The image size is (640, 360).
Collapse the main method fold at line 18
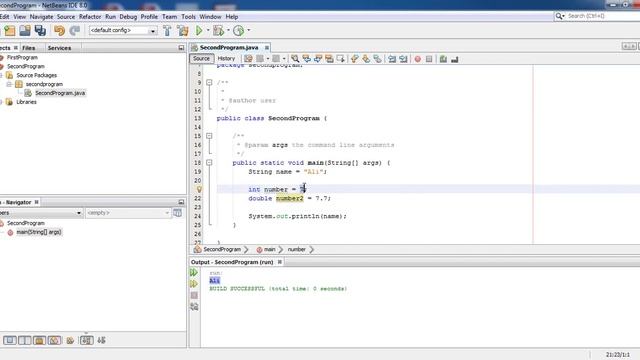pos(209,162)
